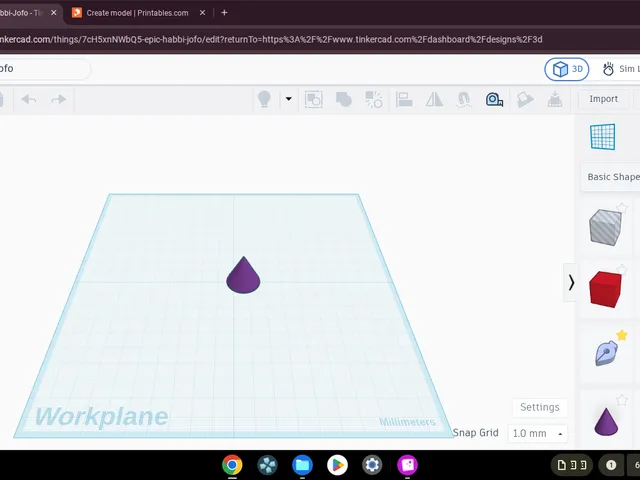The image size is (640, 480).
Task: Close the Tinkercad browser tab
Action: [53, 13]
